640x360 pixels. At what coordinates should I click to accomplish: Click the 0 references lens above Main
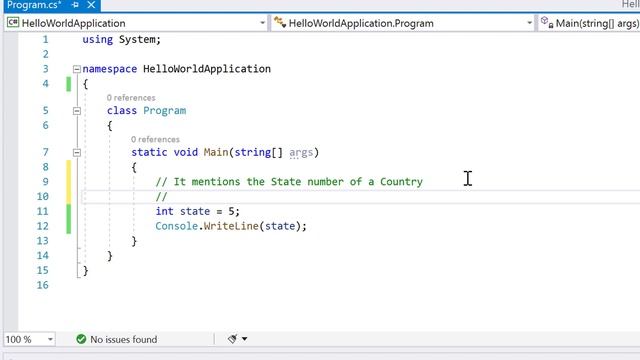point(155,140)
